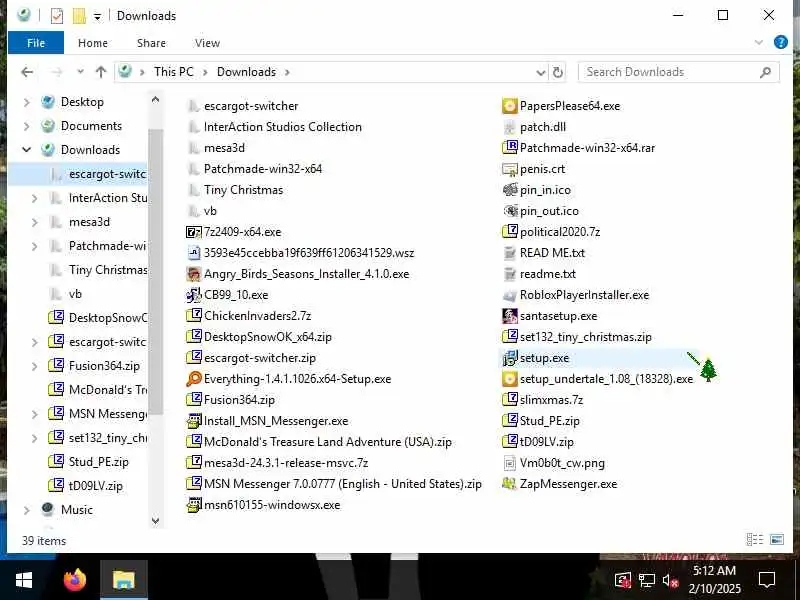Focus the Search Downloads field
800x600 pixels.
click(679, 72)
